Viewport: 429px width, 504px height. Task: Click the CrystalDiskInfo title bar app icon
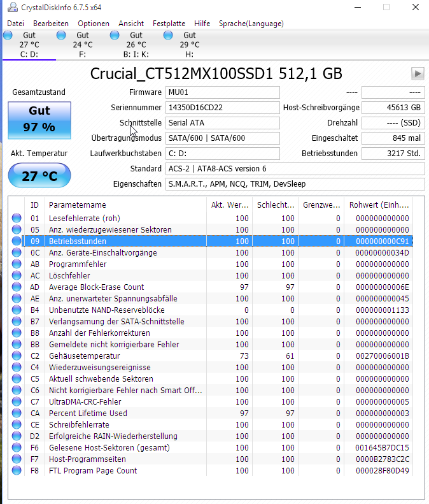click(x=13, y=7)
